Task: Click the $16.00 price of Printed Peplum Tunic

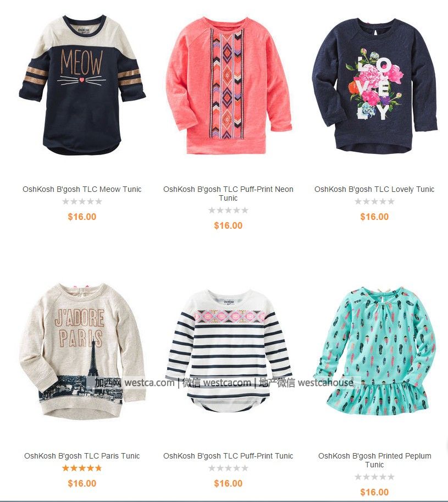Action: (x=374, y=492)
